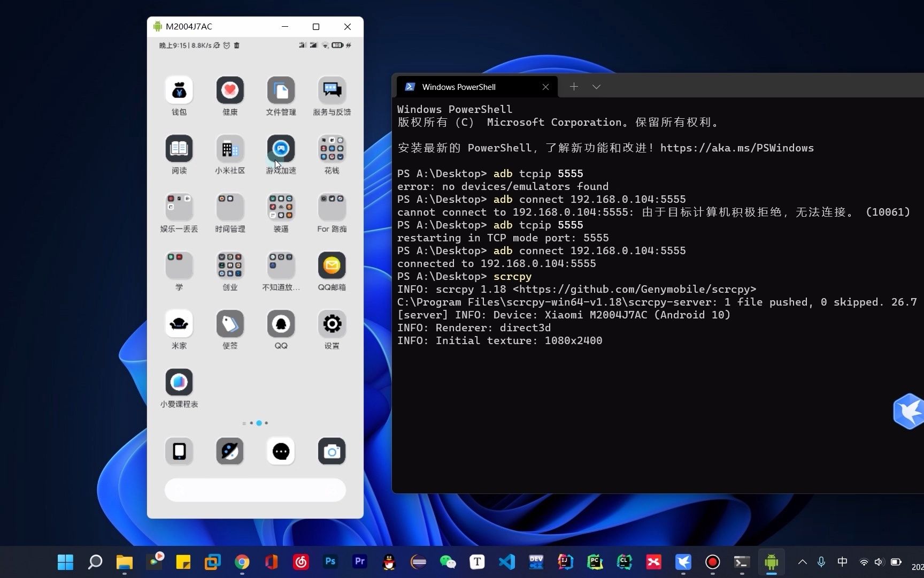Launch the camera dock icon
This screenshot has width=924, height=578.
click(x=332, y=451)
